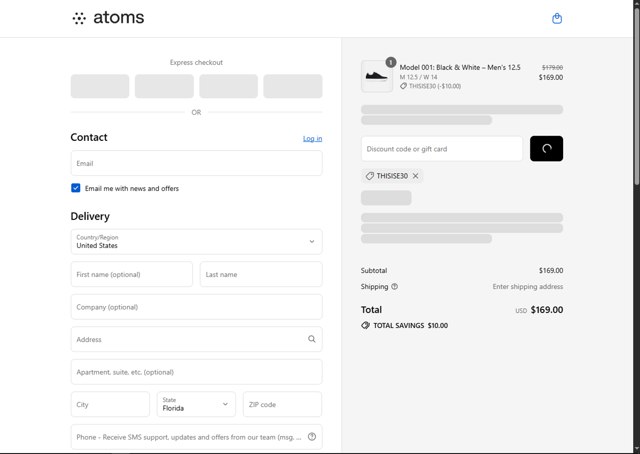The height and width of the screenshot is (454, 640).
Task: Click the address search magnifier icon
Action: (312, 339)
